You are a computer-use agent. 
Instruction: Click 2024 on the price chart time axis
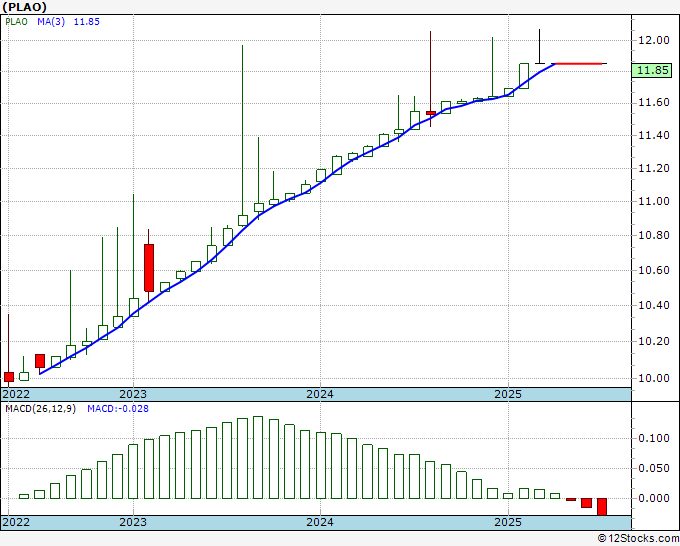click(x=320, y=395)
